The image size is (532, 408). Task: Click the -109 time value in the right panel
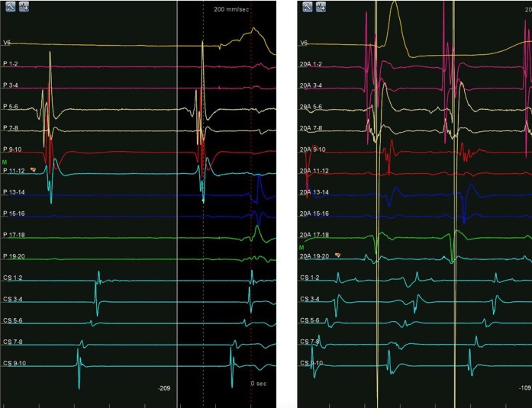pos(526,387)
